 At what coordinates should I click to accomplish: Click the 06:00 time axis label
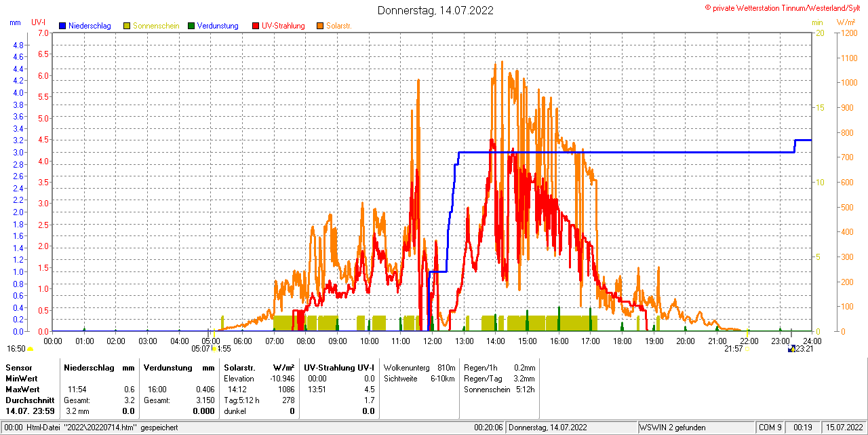tap(243, 341)
